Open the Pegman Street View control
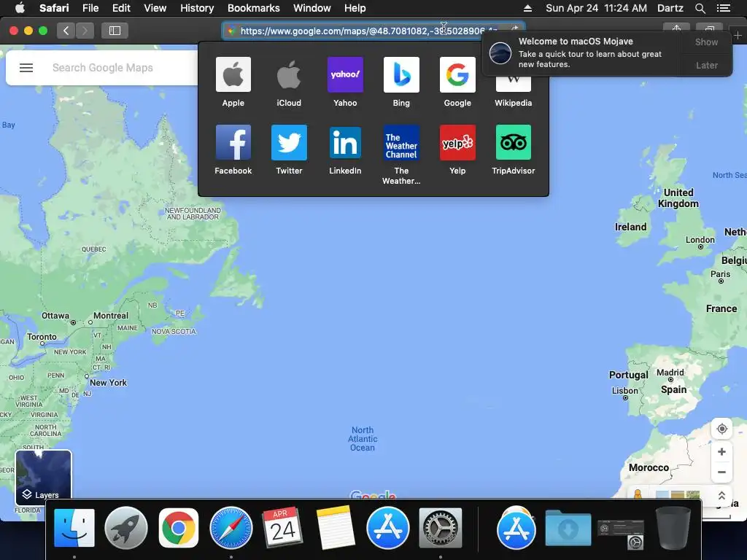The image size is (747, 560). (x=638, y=495)
